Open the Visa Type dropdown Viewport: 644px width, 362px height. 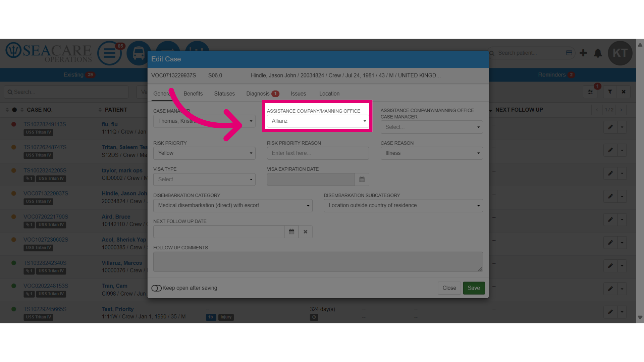point(204,179)
